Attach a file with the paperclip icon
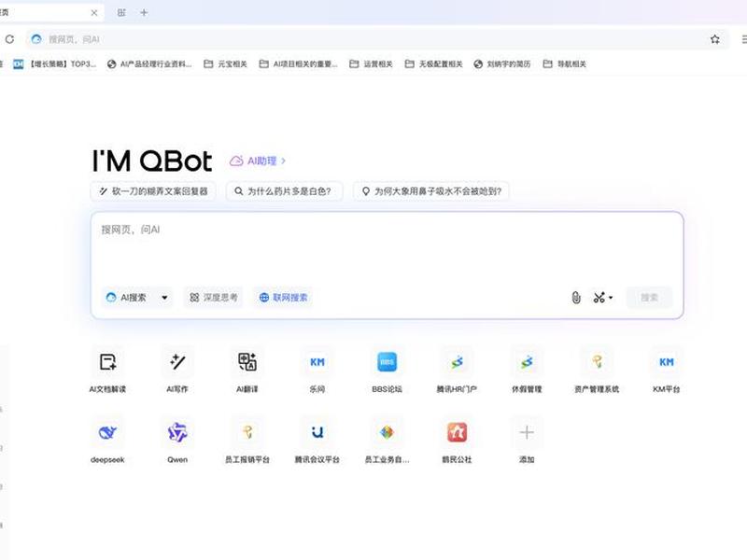The height and width of the screenshot is (560, 747). 576,298
